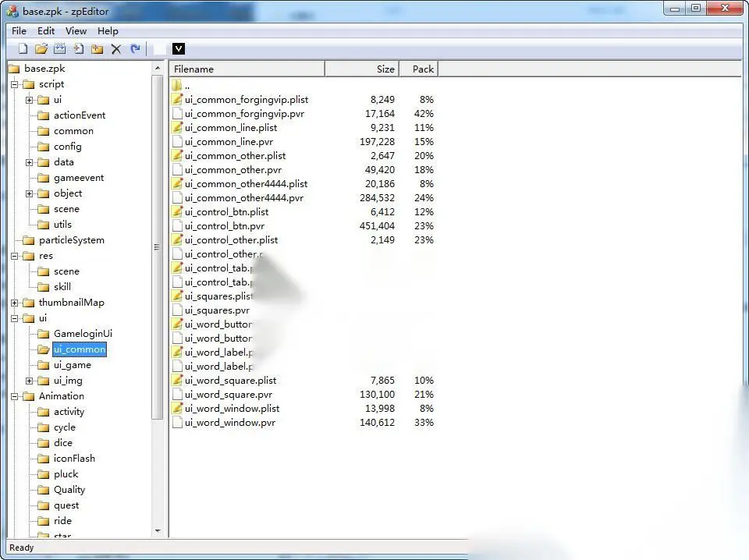Select the skill folder under res
This screenshot has width=749, height=560.
click(62, 287)
